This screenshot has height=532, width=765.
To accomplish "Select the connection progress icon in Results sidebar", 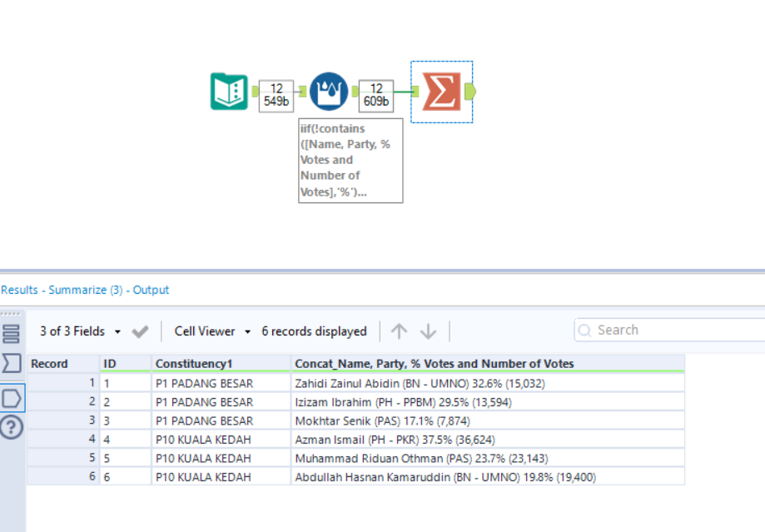I will click(10, 398).
